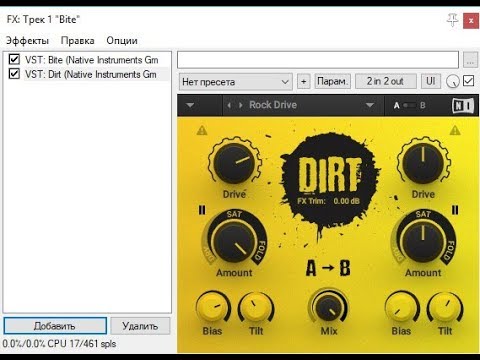Select next preset arrow beside Rock Drive
This screenshot has width=480, height=360.
tap(241, 105)
